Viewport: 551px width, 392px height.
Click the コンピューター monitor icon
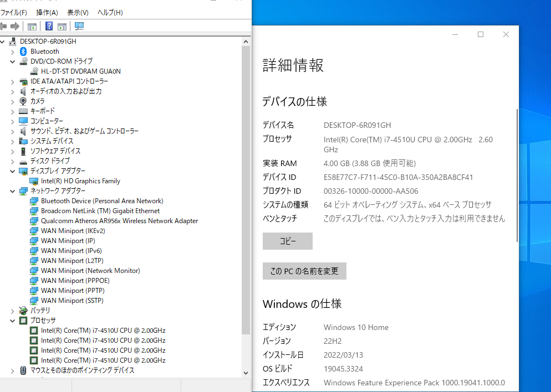tap(23, 121)
